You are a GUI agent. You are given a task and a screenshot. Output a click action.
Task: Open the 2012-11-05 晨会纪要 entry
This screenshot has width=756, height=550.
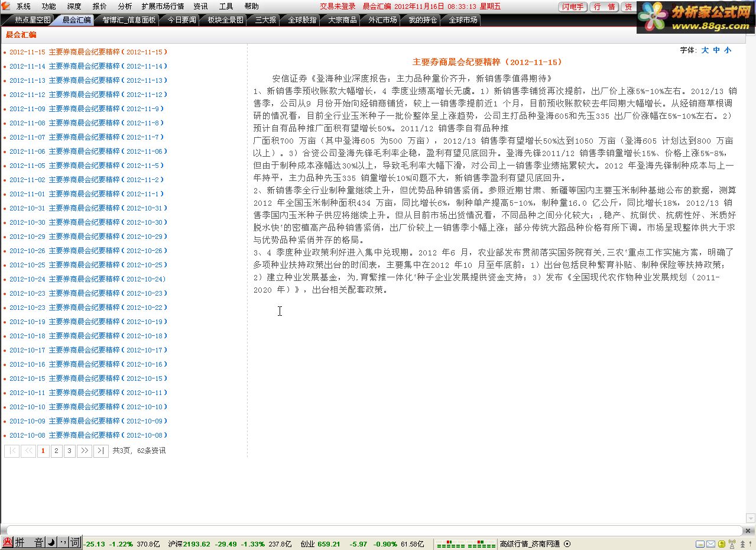86,166
